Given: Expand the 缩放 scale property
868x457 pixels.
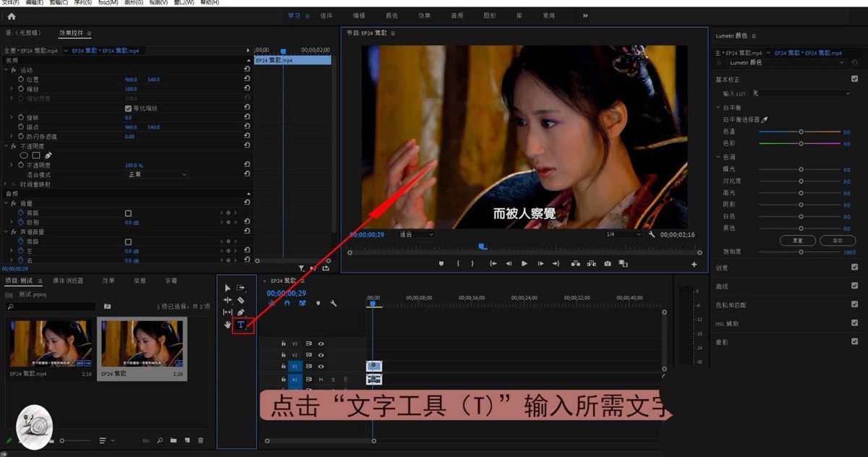Looking at the screenshot, I should (x=12, y=89).
